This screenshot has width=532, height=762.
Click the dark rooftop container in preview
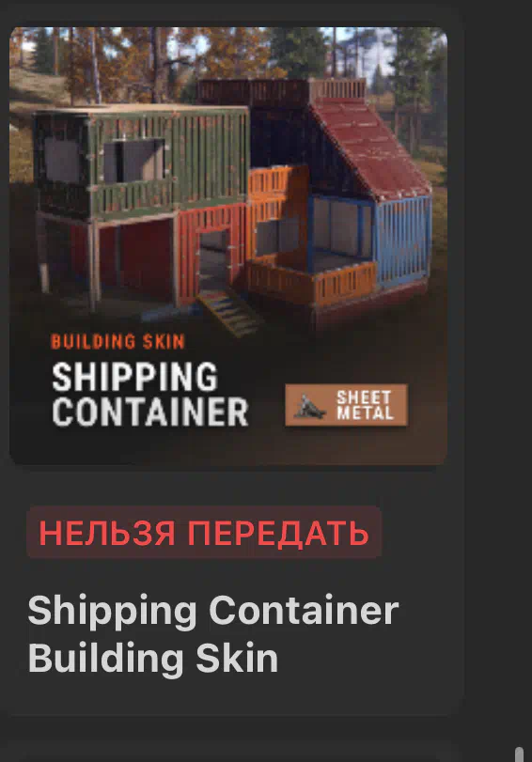(x=253, y=91)
